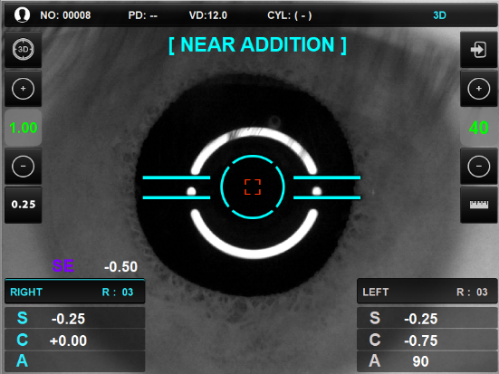This screenshot has height=374, width=499.
Task: Click the SE label in purple
Action: pyautogui.click(x=63, y=266)
